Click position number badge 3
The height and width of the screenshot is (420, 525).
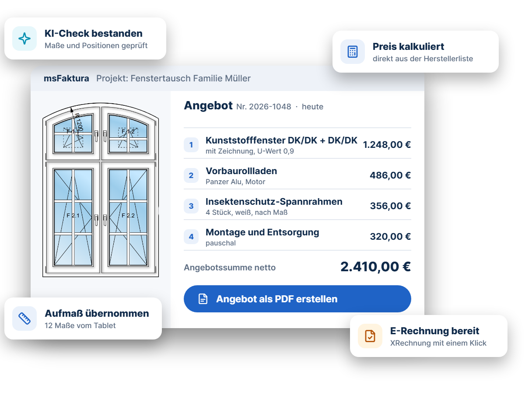(x=191, y=206)
